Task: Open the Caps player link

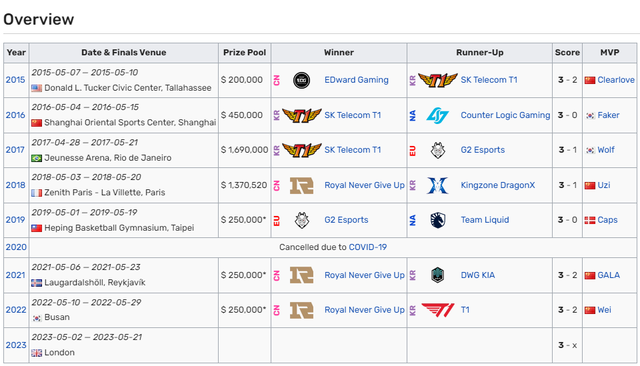Action: pyautogui.click(x=607, y=220)
